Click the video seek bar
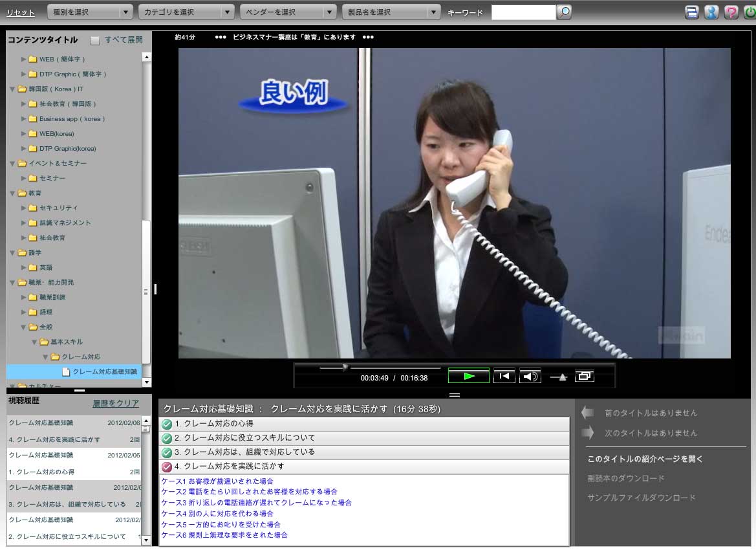This screenshot has width=756, height=550. pyautogui.click(x=380, y=368)
